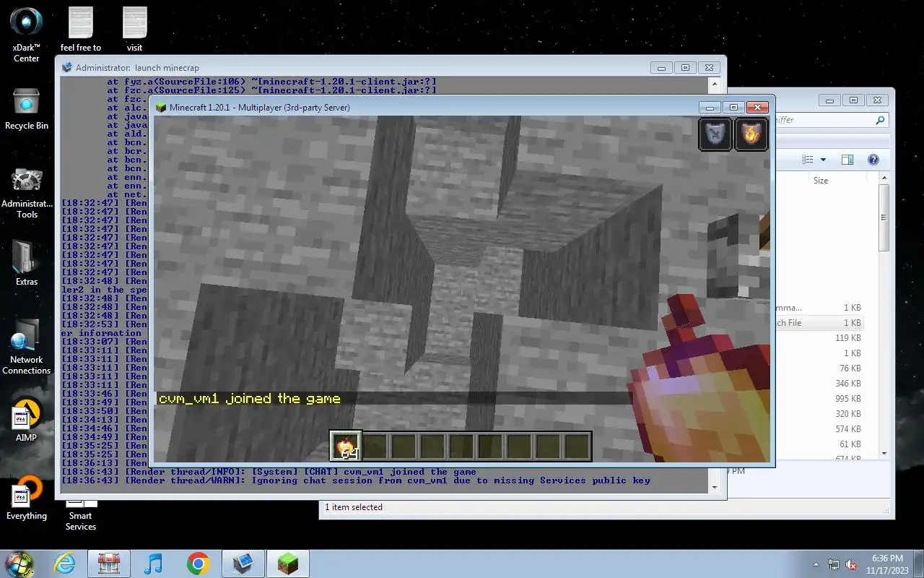Click the '346 KB' file size cell

tap(847, 383)
